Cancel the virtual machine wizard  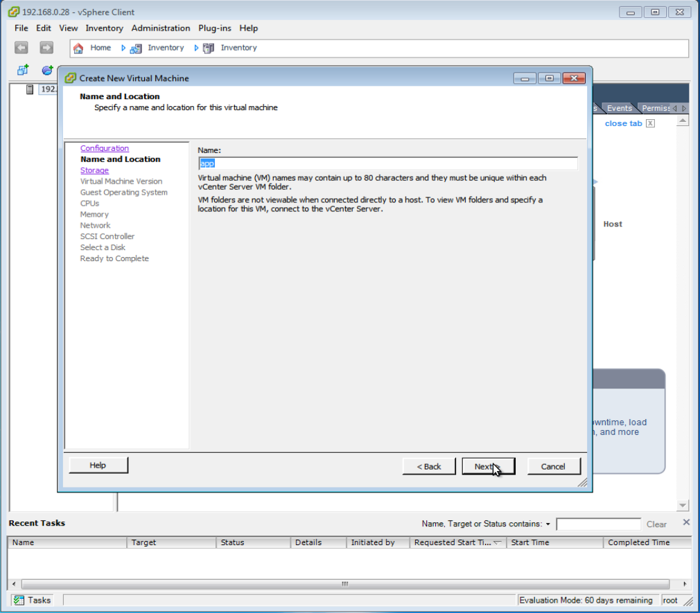click(x=554, y=466)
